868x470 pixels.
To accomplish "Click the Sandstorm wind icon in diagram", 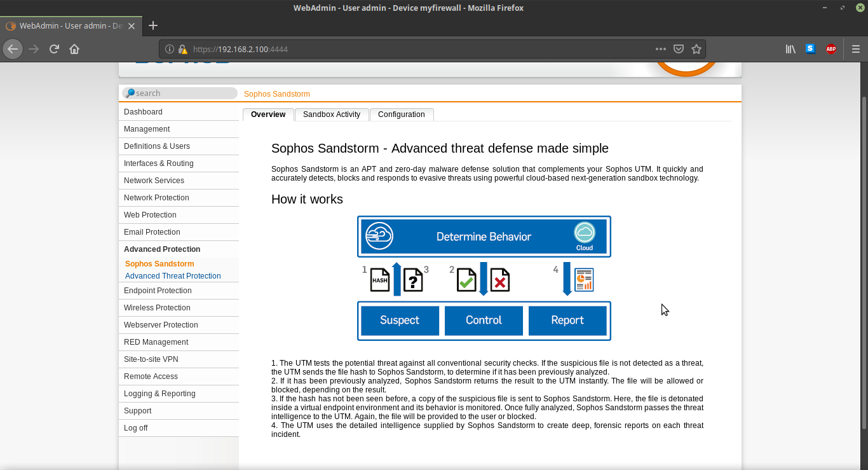I will pyautogui.click(x=380, y=236).
